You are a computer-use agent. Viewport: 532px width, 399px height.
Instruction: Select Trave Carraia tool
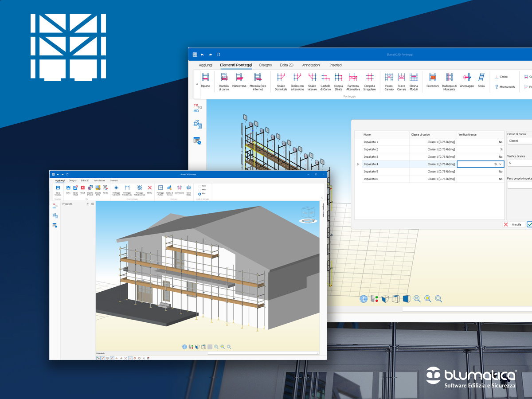[x=401, y=82]
